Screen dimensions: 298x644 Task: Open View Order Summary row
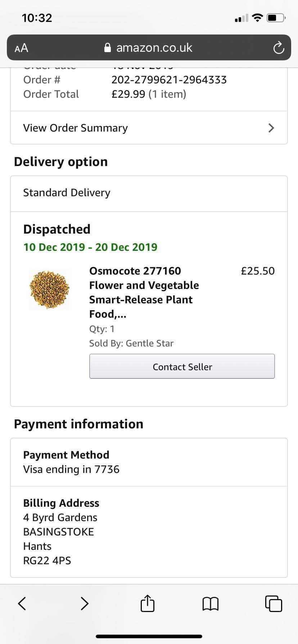click(144, 128)
